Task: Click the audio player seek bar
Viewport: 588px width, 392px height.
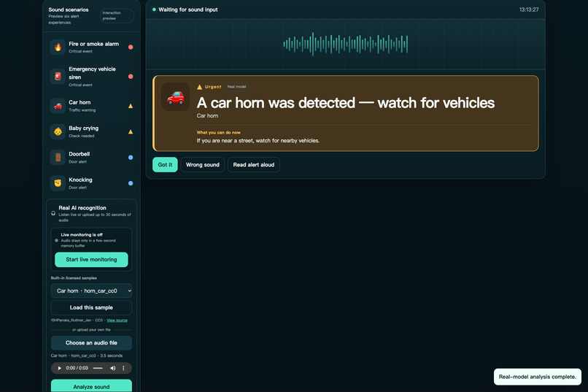Action: pyautogui.click(x=98, y=368)
